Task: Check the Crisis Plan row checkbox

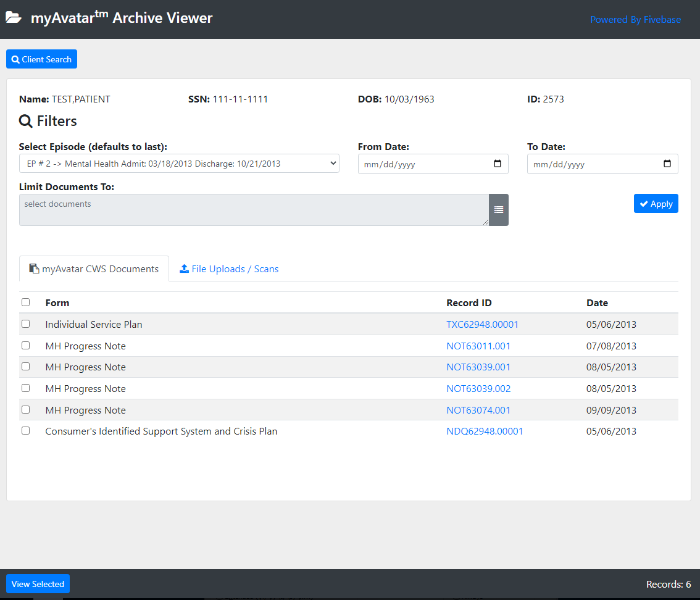Action: [25, 431]
